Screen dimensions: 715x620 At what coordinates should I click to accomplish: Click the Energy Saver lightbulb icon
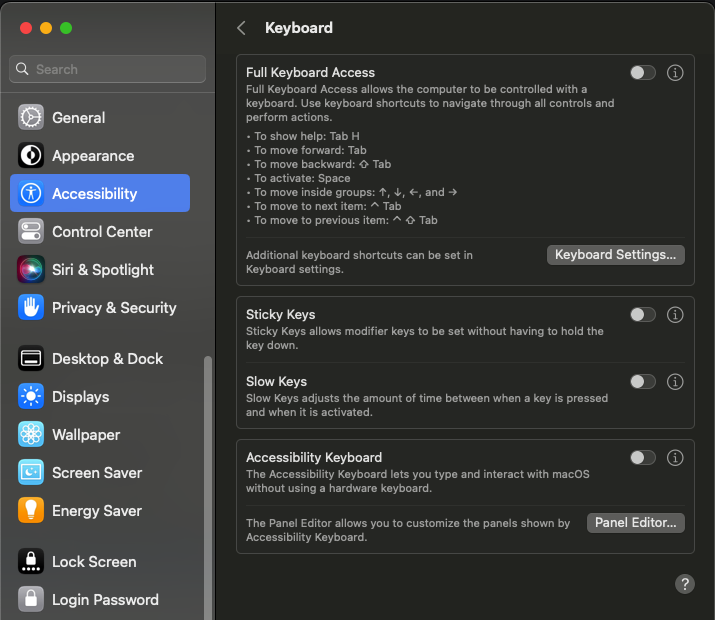point(31,510)
